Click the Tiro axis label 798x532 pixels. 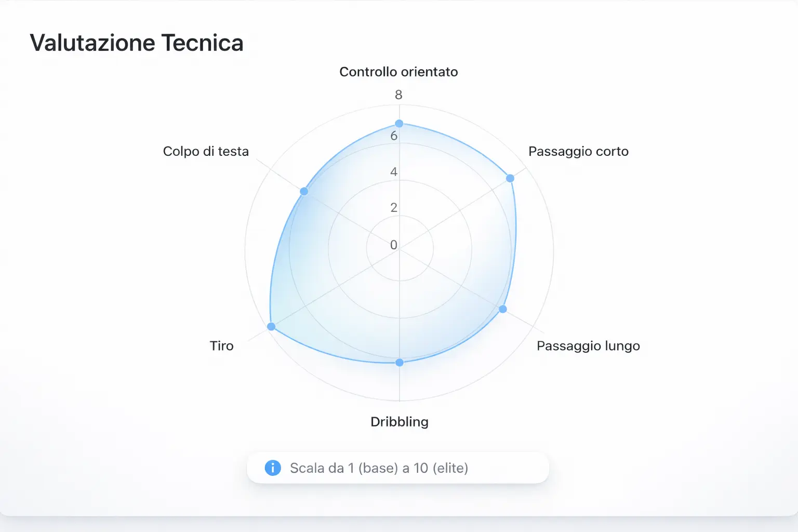pyautogui.click(x=222, y=346)
